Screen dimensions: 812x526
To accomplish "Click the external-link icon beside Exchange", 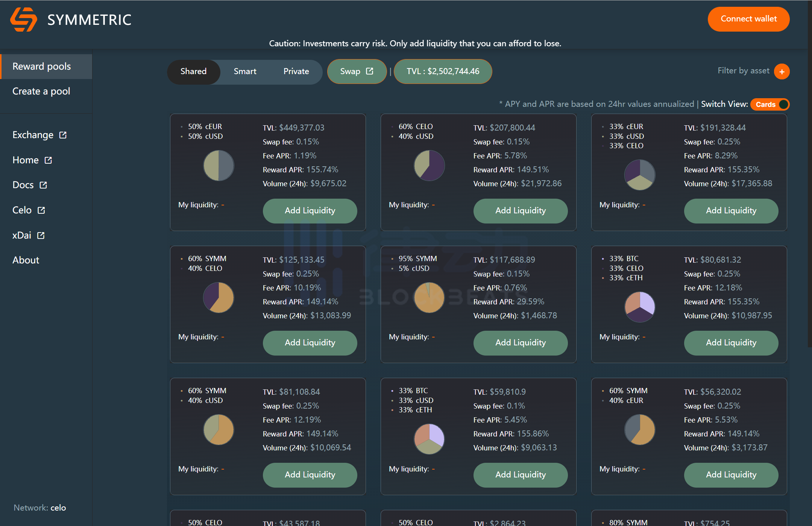I will tap(63, 135).
